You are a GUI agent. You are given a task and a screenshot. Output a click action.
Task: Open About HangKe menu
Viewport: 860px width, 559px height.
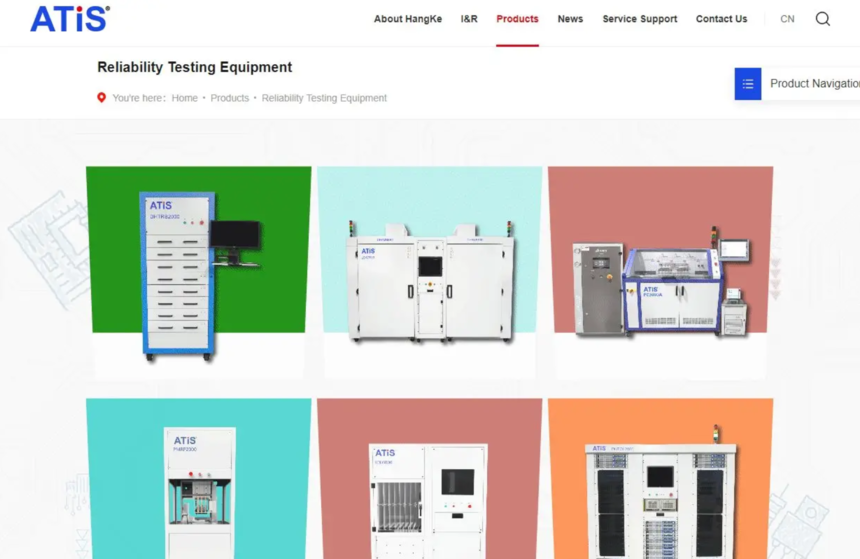pyautogui.click(x=408, y=19)
